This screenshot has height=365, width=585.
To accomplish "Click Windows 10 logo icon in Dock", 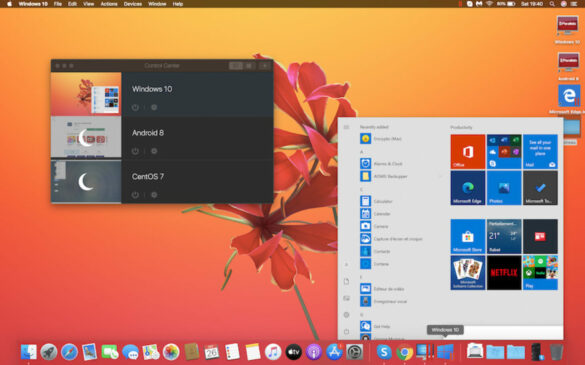I will (445, 352).
